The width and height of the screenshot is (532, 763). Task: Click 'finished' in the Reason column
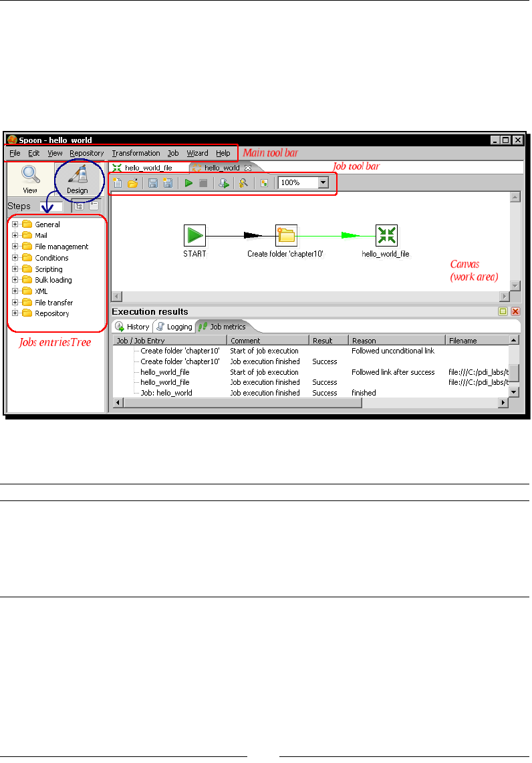tap(364, 393)
